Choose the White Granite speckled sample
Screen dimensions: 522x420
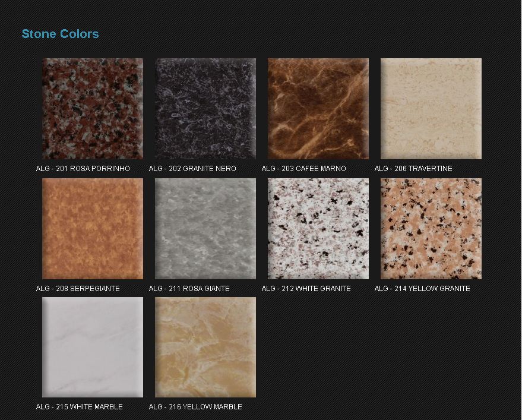(318, 229)
